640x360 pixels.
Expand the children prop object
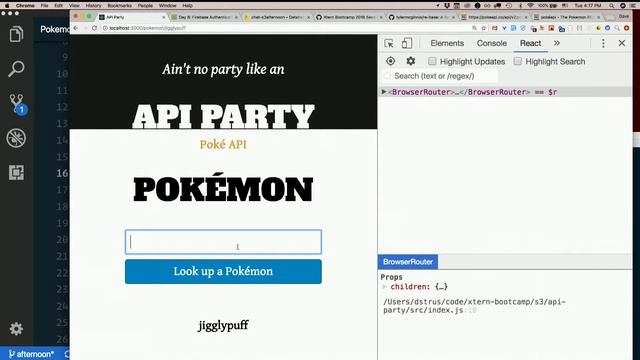tap(384, 287)
